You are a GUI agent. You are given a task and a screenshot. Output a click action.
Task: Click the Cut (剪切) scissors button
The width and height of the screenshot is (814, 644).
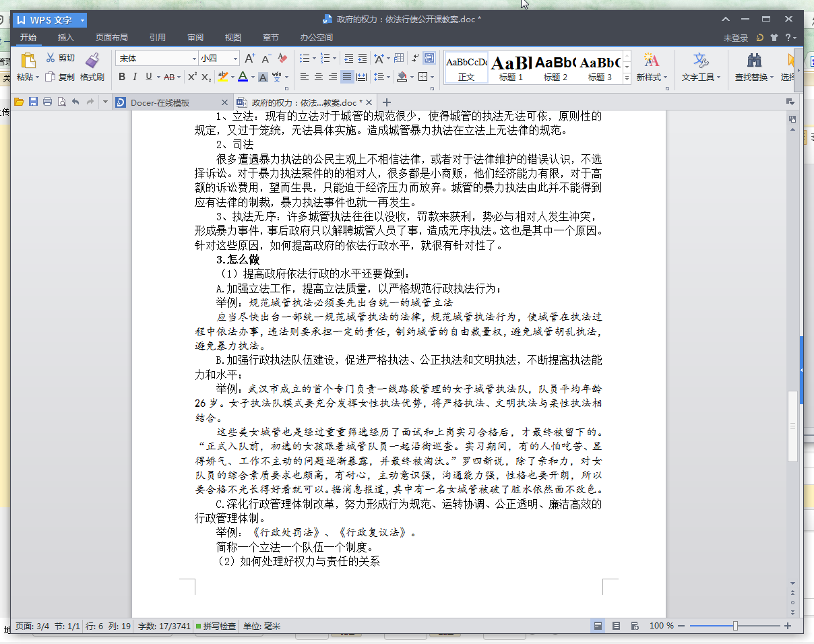60,59
